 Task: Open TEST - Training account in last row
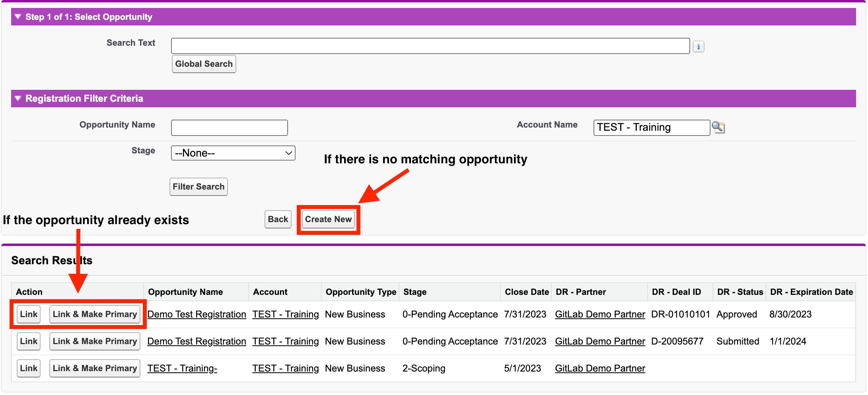pos(285,368)
